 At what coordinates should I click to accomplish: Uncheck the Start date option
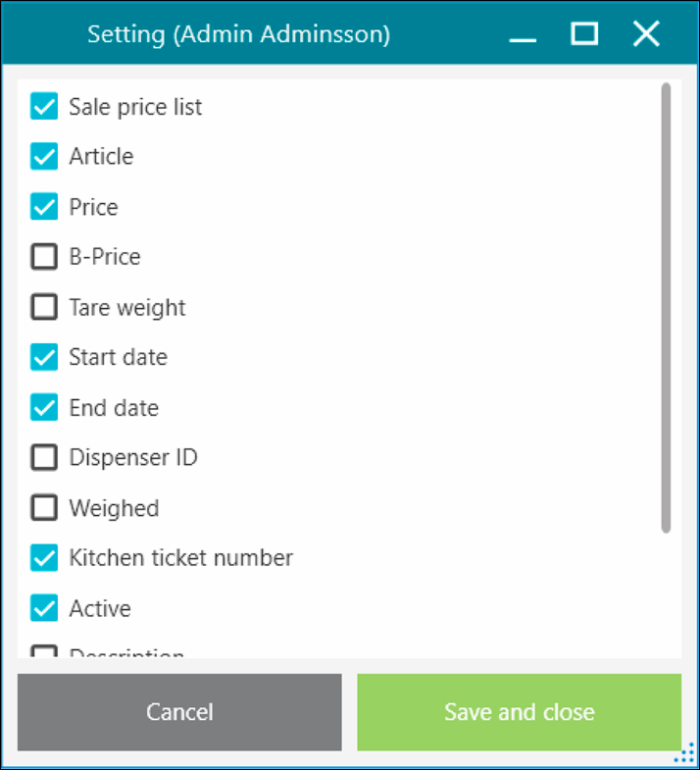point(44,357)
